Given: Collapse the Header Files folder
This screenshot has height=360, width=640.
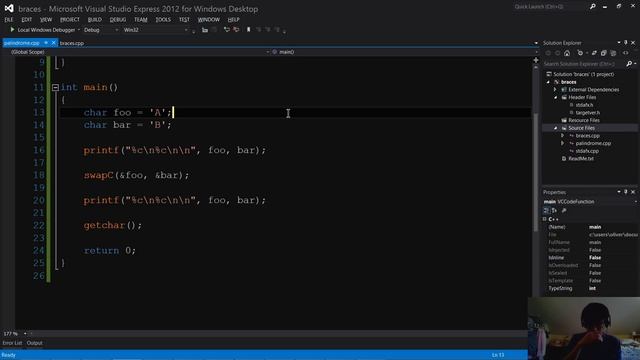Looking at the screenshot, I should (x=556, y=98).
